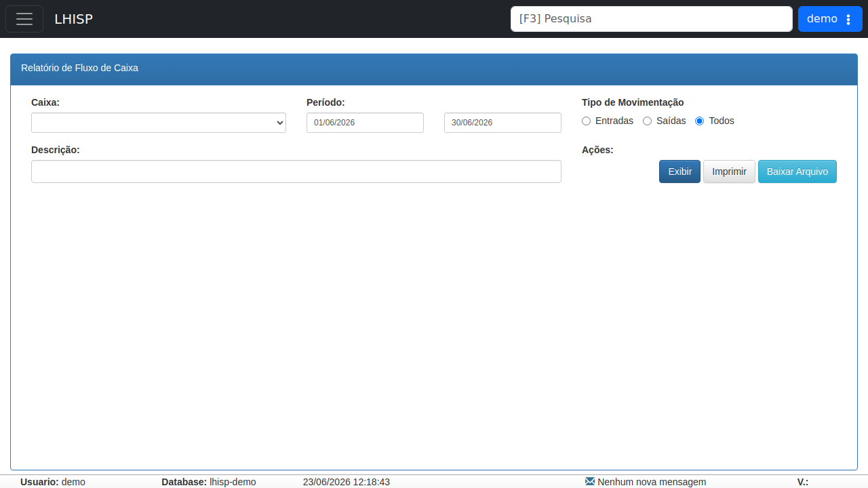Select the Entradas radio option
868x488 pixels.
(587, 121)
